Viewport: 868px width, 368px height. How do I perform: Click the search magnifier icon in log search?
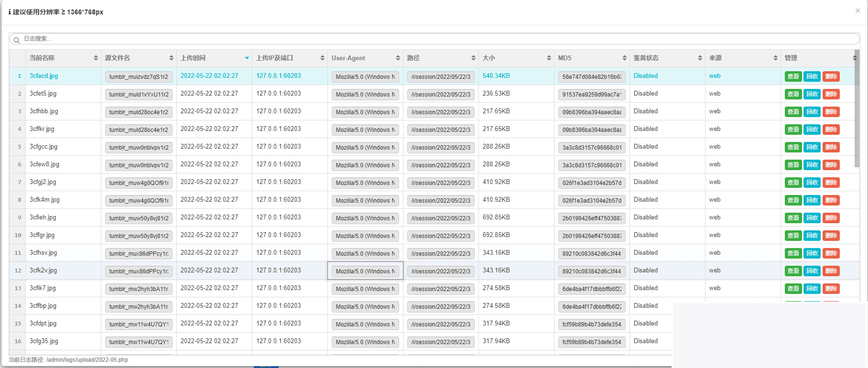point(16,40)
